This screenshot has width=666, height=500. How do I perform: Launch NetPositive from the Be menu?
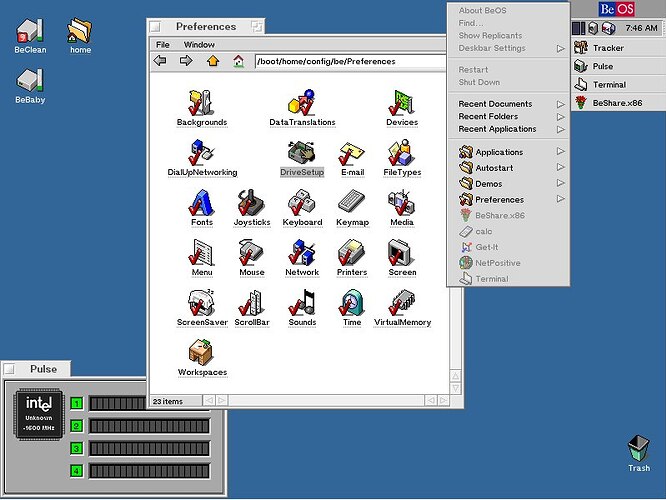pos(508,263)
